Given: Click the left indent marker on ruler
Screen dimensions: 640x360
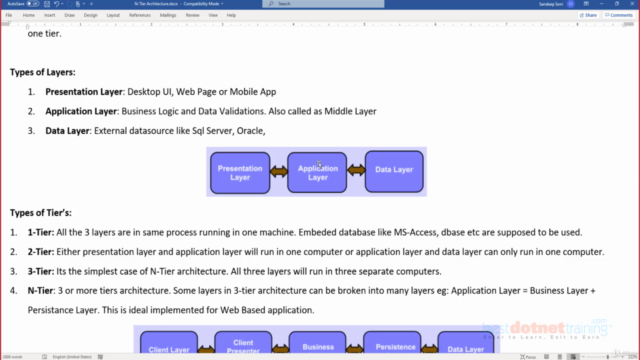Looking at the screenshot, I should (27, 27).
